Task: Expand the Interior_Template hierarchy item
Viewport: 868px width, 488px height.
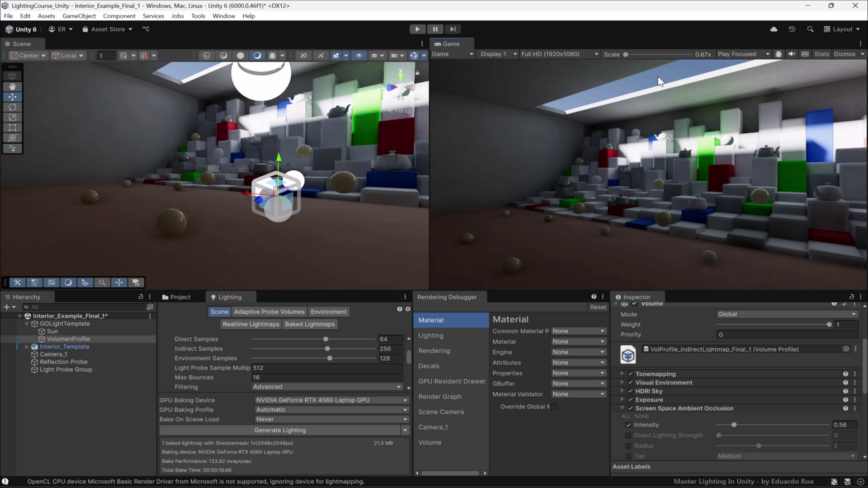Action: point(27,347)
